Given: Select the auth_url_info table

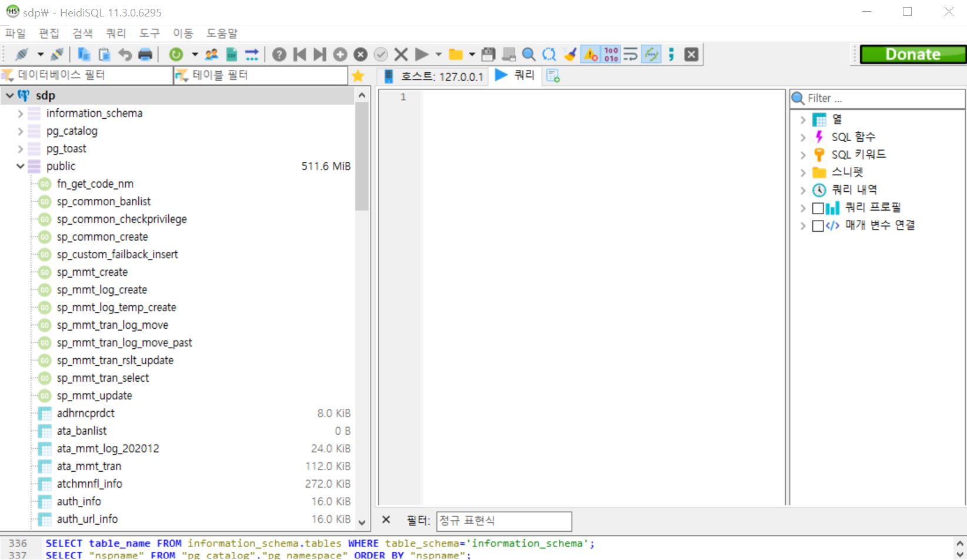Looking at the screenshot, I should [x=87, y=519].
